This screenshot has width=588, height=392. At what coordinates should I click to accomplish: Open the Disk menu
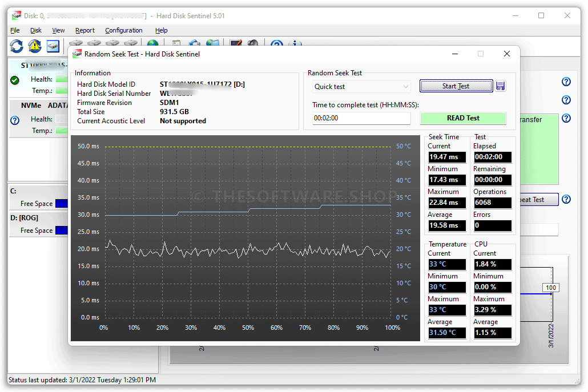36,30
